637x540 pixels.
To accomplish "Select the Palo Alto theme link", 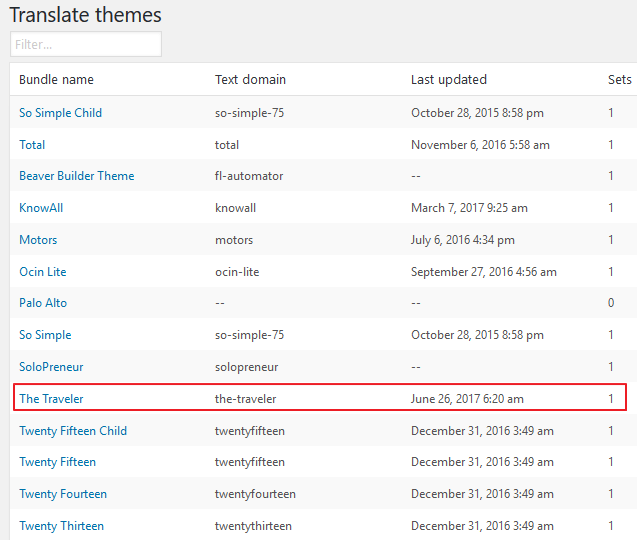I will click(43, 303).
